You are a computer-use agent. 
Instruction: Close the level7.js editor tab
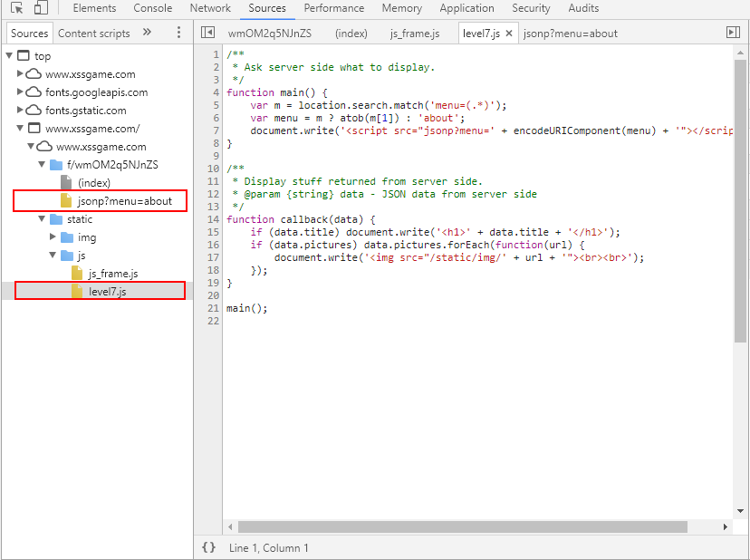509,34
